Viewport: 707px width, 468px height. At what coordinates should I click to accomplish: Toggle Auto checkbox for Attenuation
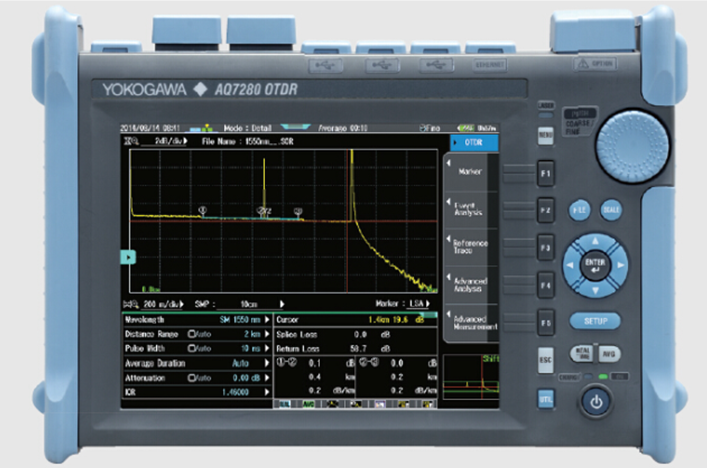[191, 378]
